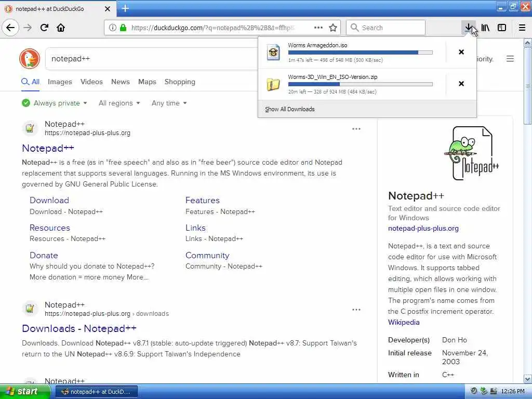Open the browser home page
532x399 pixels.
[x=61, y=28]
